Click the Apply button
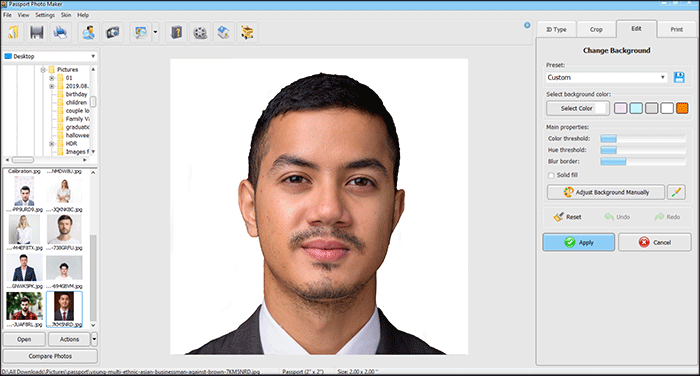The height and width of the screenshot is (376, 700). coord(579,242)
